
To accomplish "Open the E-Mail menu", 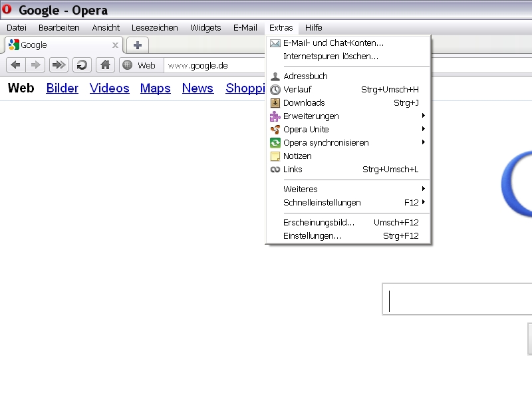I will pos(245,27).
